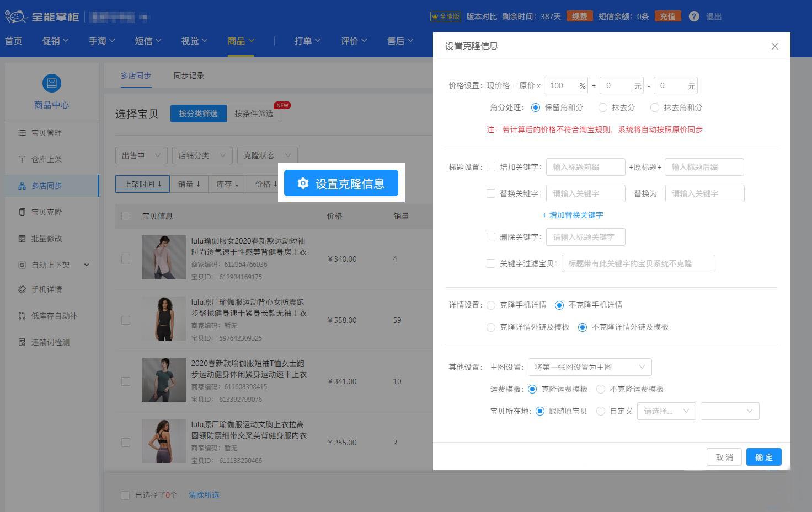The height and width of the screenshot is (512, 812).
Task: Select 跟随原宝贝 location radio
Action: (540, 411)
